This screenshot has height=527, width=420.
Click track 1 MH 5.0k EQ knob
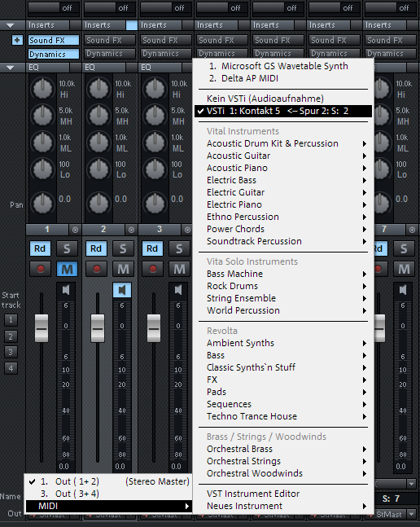point(42,116)
